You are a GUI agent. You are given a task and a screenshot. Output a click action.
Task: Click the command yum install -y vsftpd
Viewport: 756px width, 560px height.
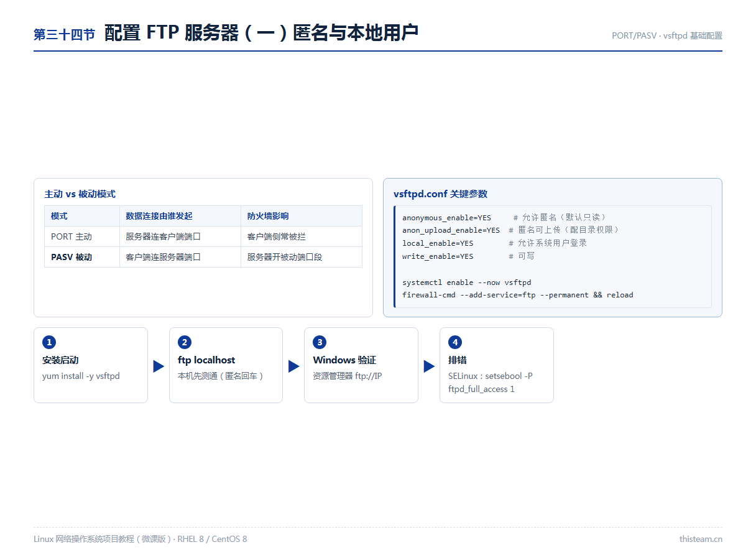click(x=81, y=376)
